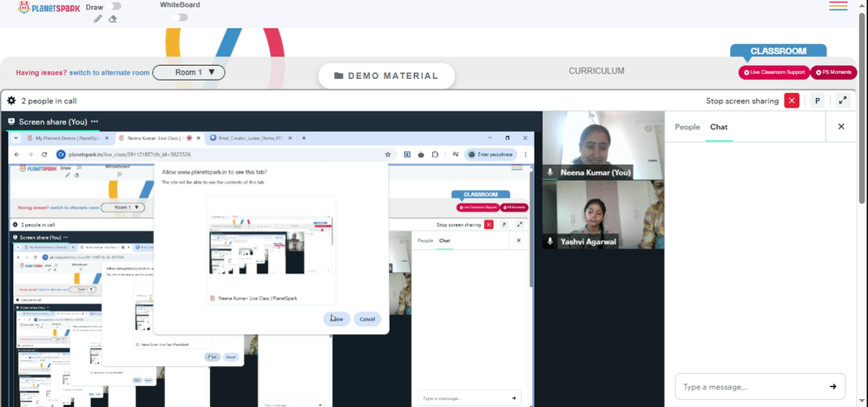This screenshot has height=407, width=868.
Task: Bookmark page with star in shared Chrome
Action: [387, 154]
